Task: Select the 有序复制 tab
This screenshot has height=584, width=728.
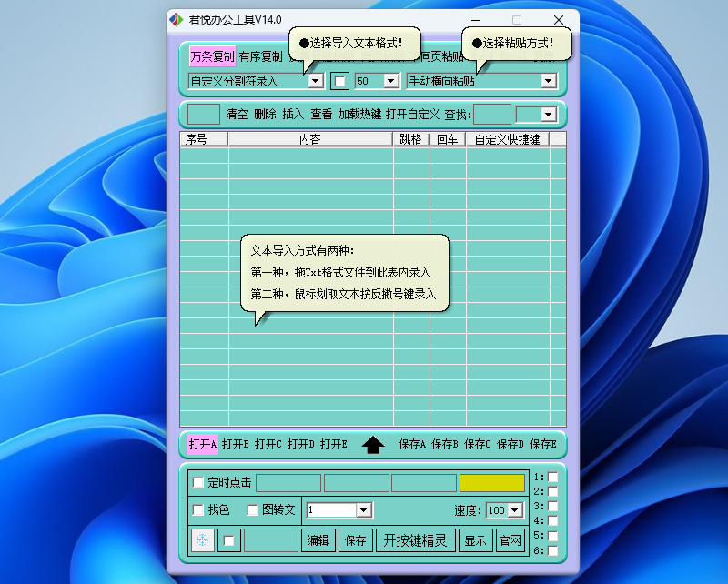Action: point(260,56)
